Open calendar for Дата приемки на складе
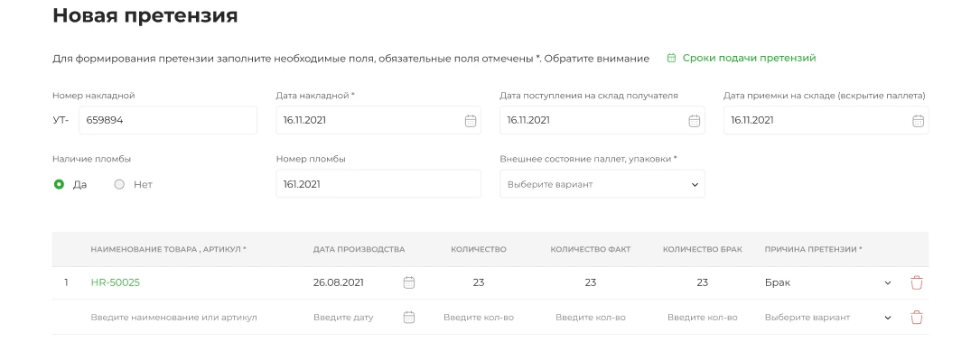Screen dimensions: 980x351 [x=918, y=121]
